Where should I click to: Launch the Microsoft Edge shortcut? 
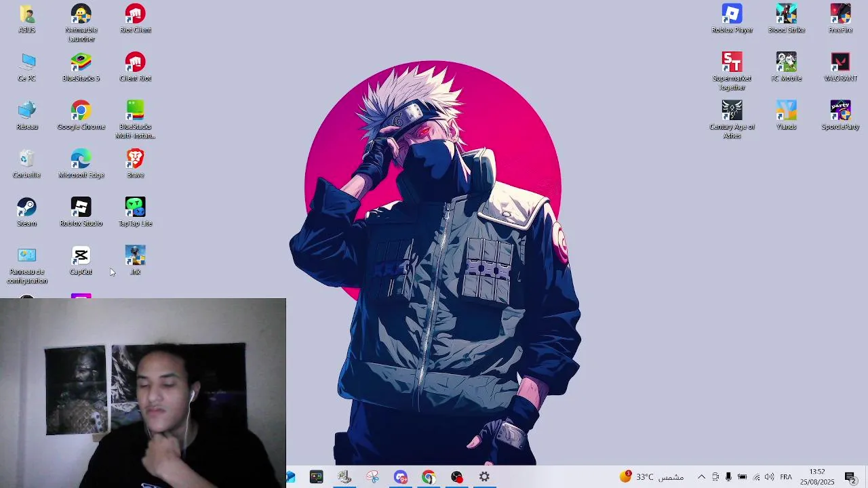tap(81, 164)
